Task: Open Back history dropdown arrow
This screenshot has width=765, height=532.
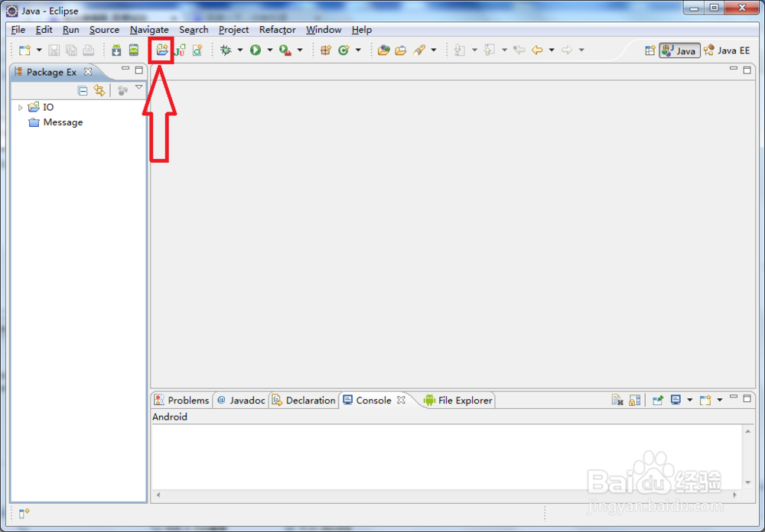Action: (552, 50)
